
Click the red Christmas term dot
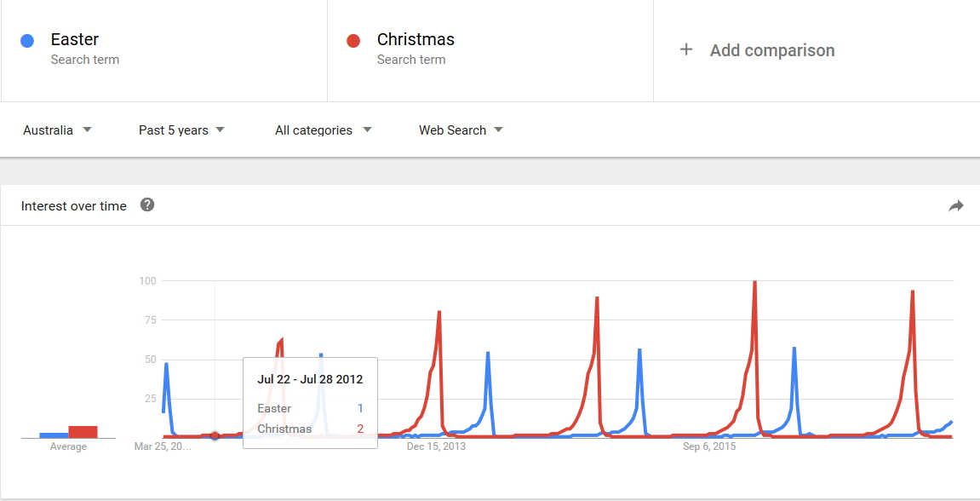[x=353, y=41]
